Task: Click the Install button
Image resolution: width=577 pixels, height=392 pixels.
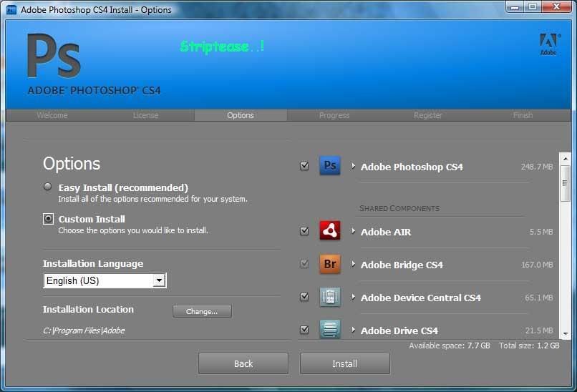Action: (x=345, y=363)
